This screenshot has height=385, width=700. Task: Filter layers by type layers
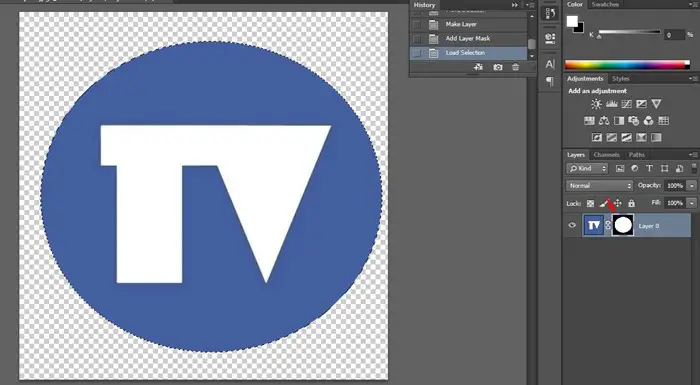(649, 168)
